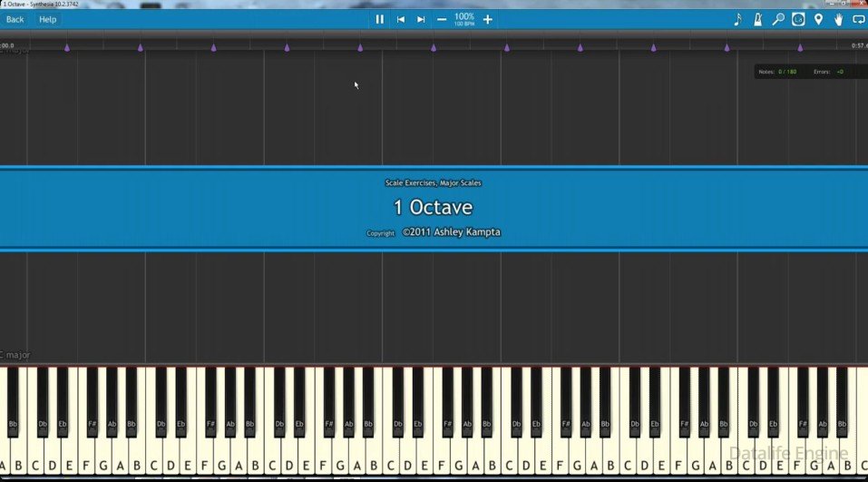Open the sheet music note icon
The width and height of the screenshot is (868, 482).
tap(737, 19)
